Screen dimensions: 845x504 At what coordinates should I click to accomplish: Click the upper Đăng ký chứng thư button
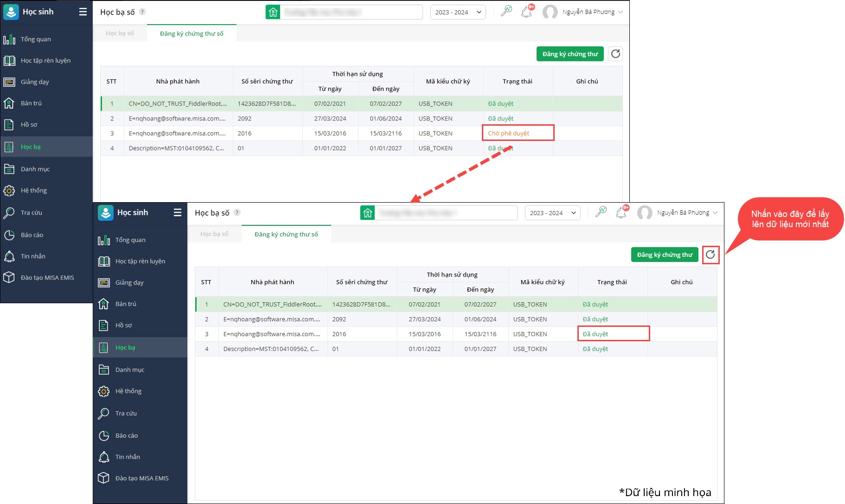[570, 54]
